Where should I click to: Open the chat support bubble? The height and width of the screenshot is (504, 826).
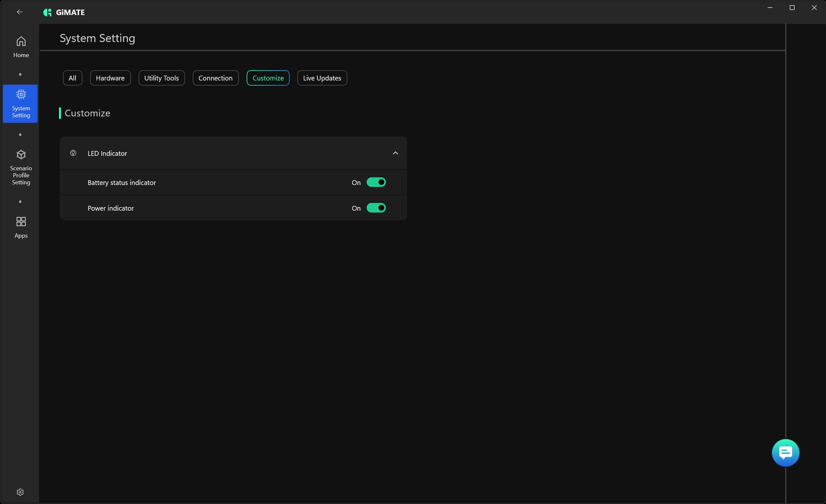(x=785, y=452)
